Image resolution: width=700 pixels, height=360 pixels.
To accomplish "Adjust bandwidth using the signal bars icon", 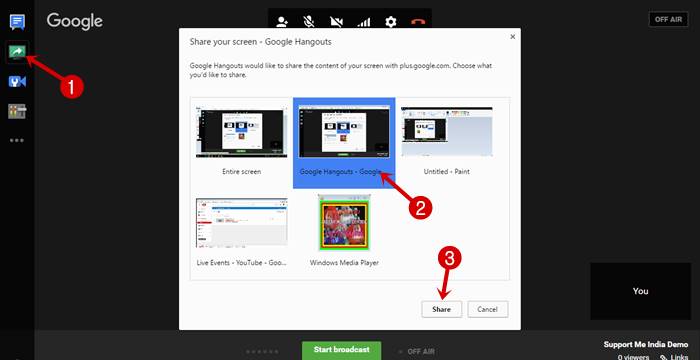I will click(363, 21).
